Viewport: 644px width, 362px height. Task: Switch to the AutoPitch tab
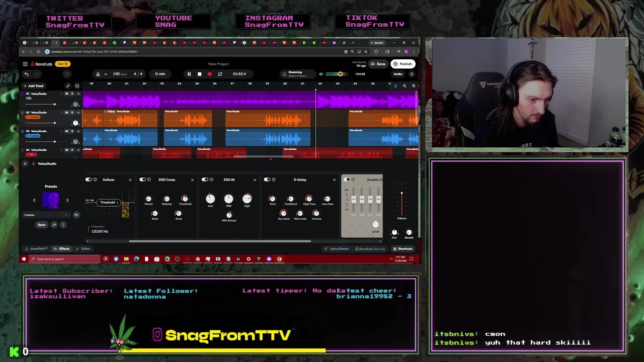pyautogui.click(x=37, y=249)
